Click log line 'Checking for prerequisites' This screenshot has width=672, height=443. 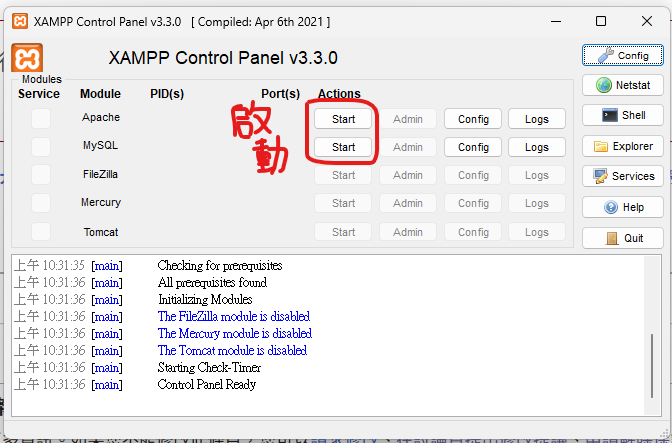[x=220, y=266]
